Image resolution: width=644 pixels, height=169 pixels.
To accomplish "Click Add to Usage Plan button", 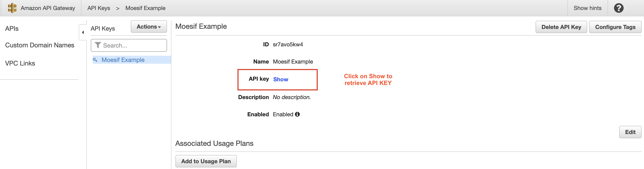I will point(206,161).
